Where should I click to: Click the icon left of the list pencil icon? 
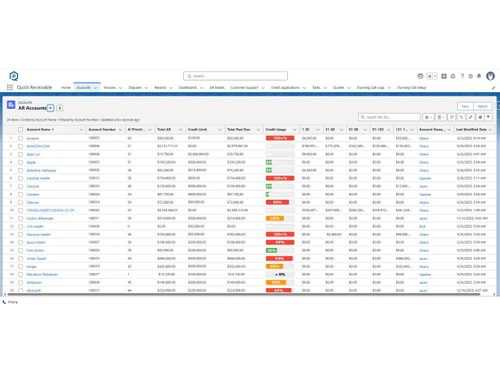461,117
